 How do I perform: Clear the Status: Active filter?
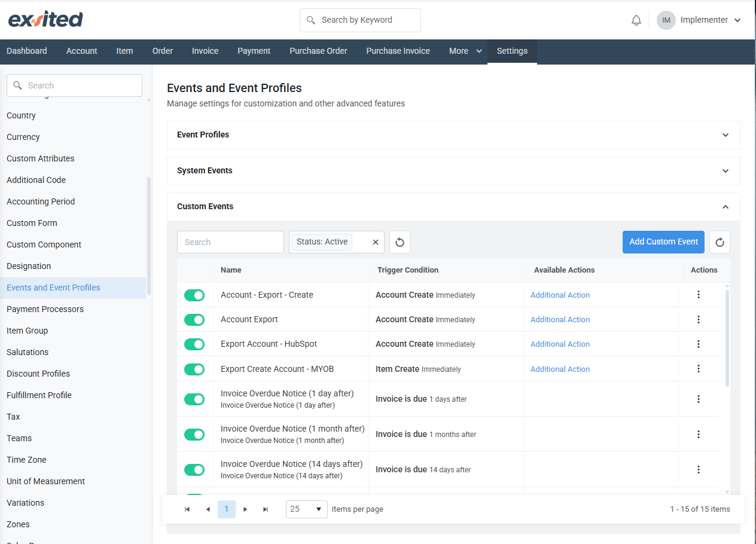(x=376, y=242)
